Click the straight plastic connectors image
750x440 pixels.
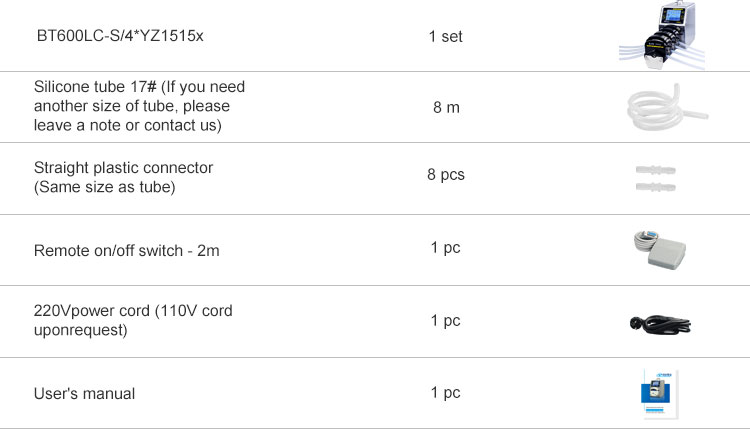tap(655, 178)
